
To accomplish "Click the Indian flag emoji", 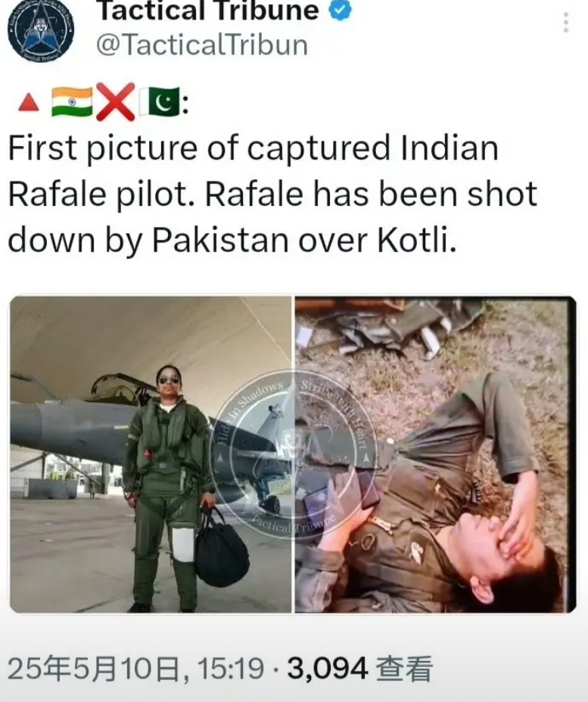I will click(72, 102).
